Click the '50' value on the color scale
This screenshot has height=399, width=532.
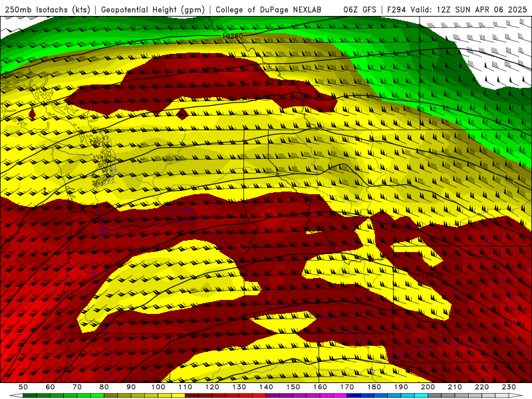tap(23, 387)
